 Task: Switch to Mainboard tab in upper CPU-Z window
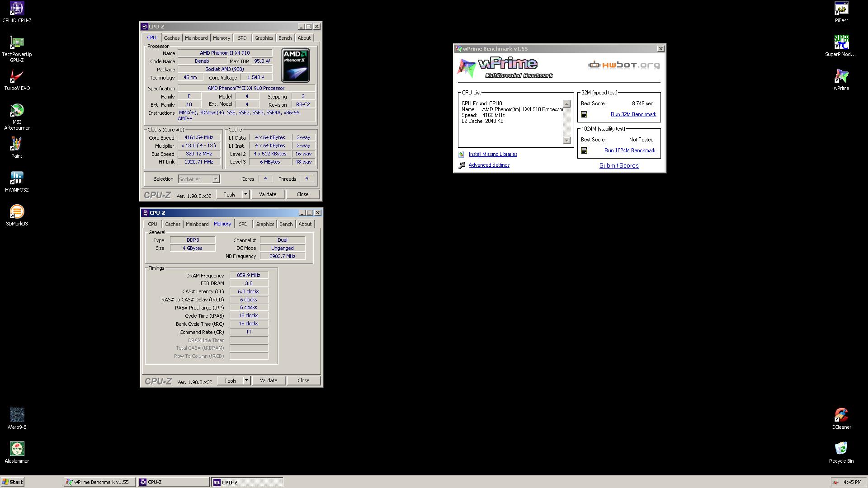point(196,38)
